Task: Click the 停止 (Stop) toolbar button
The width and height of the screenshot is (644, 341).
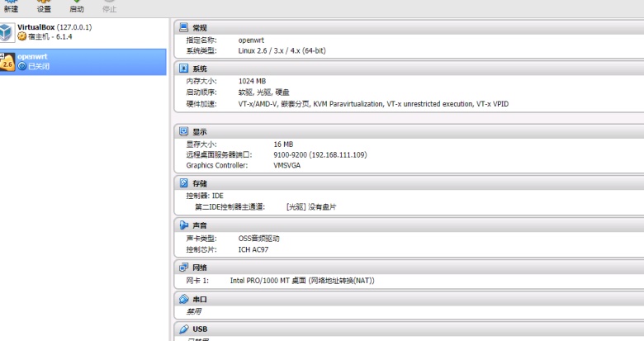Action: [109, 6]
